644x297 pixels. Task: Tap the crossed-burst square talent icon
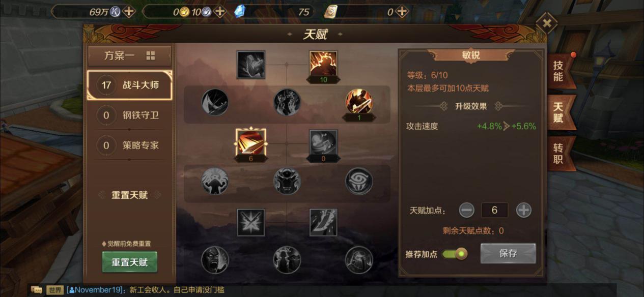pyautogui.click(x=251, y=222)
